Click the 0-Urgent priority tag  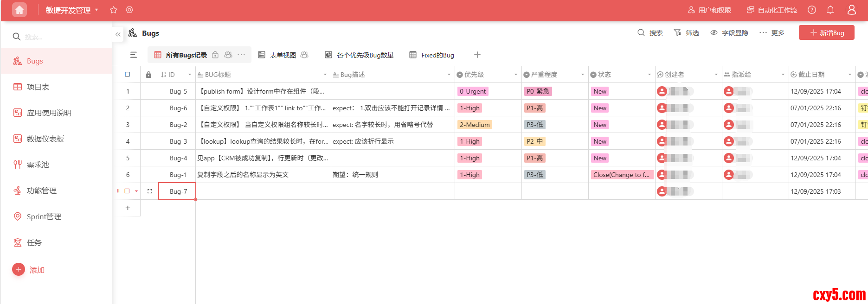pyautogui.click(x=473, y=91)
